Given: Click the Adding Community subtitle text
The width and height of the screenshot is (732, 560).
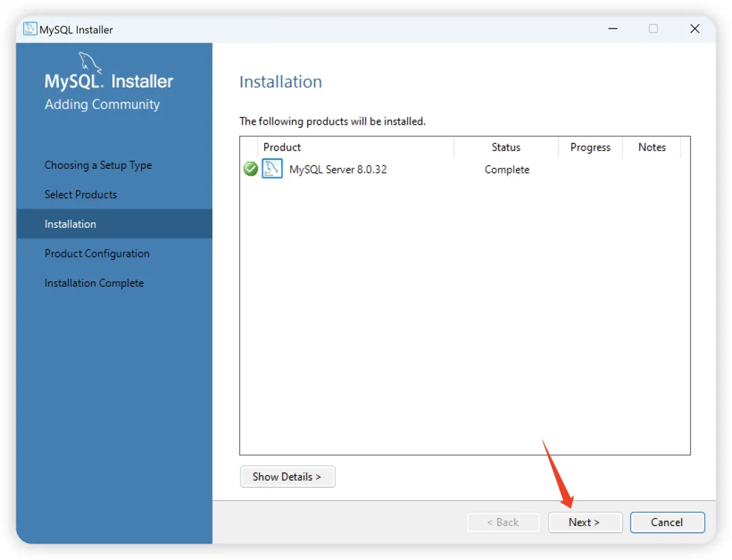Looking at the screenshot, I should [x=102, y=104].
